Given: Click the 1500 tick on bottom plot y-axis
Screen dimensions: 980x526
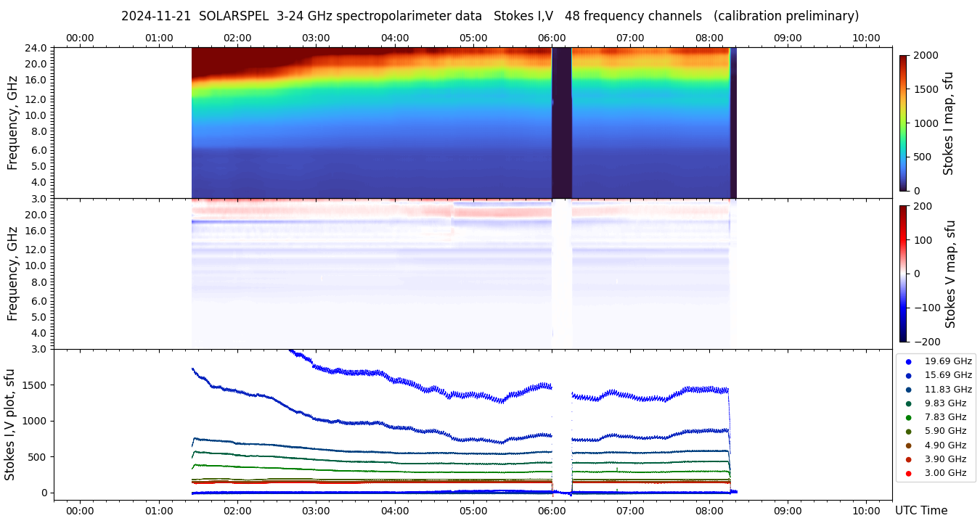Looking at the screenshot, I should coord(35,385).
